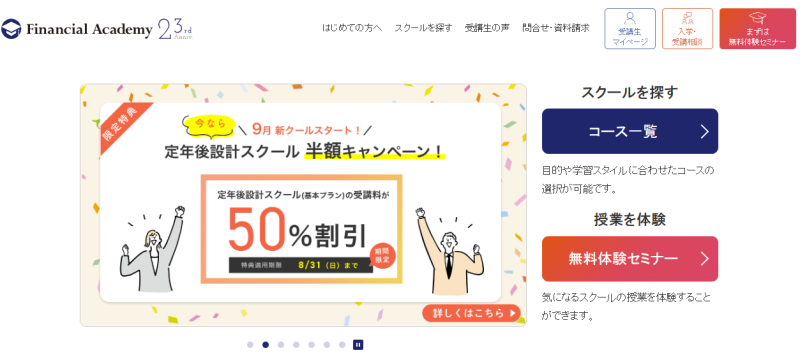Click まずは無料体験セミナー graduation cap button

(758, 29)
